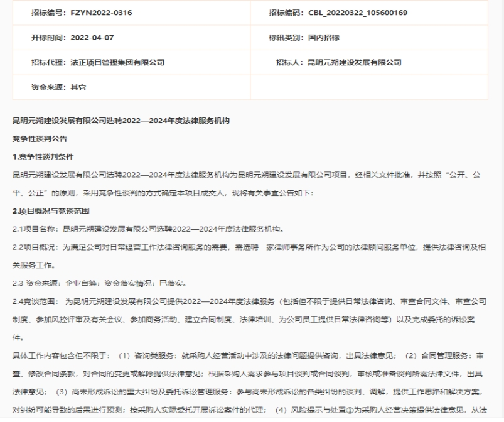Click the 竞争性谈判公告 heading

(x=40, y=138)
